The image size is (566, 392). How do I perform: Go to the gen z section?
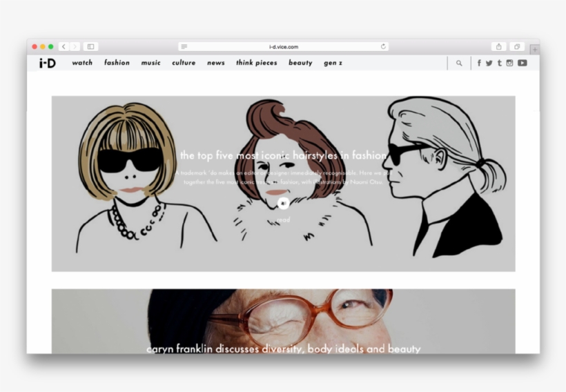333,63
